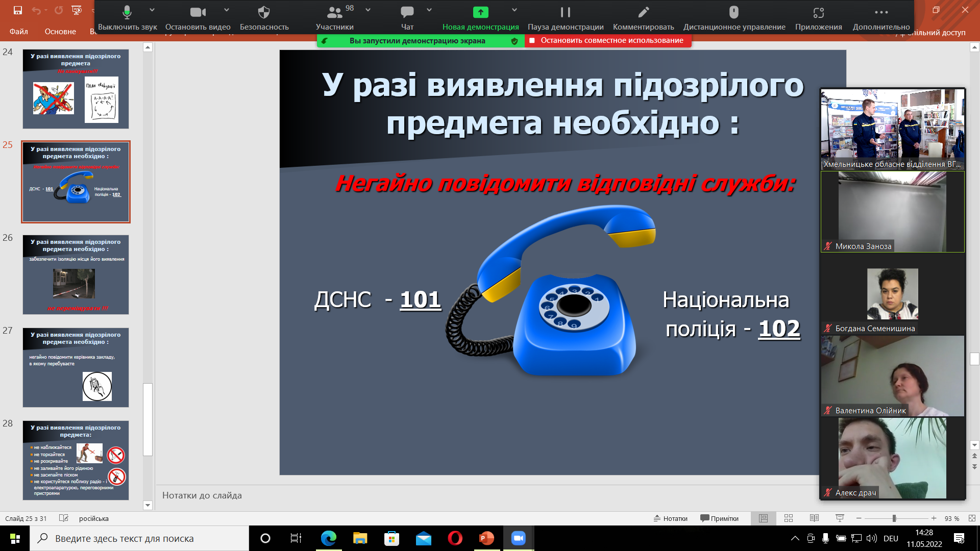This screenshot has width=980, height=551.
Task: Start slideshow from status bar icon
Action: click(x=840, y=518)
